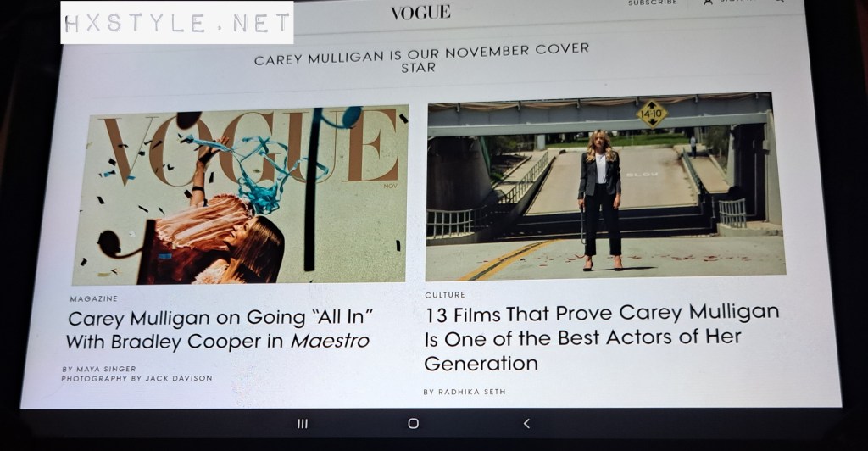The width and height of the screenshot is (868, 451).
Task: Select the Magazine category label
Action: (x=93, y=298)
